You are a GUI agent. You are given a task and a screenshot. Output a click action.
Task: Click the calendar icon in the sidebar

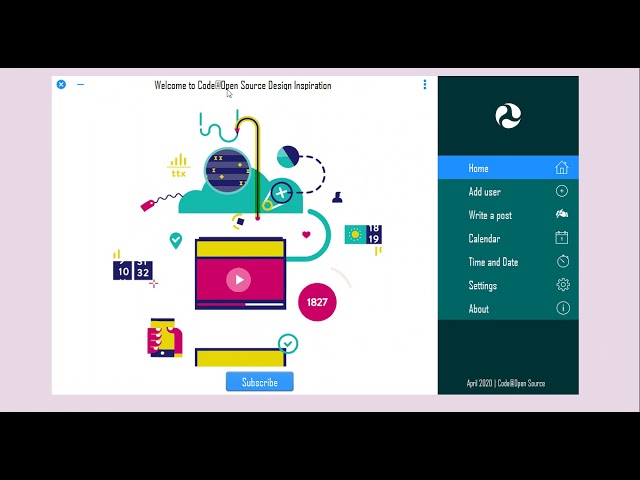coord(562,238)
